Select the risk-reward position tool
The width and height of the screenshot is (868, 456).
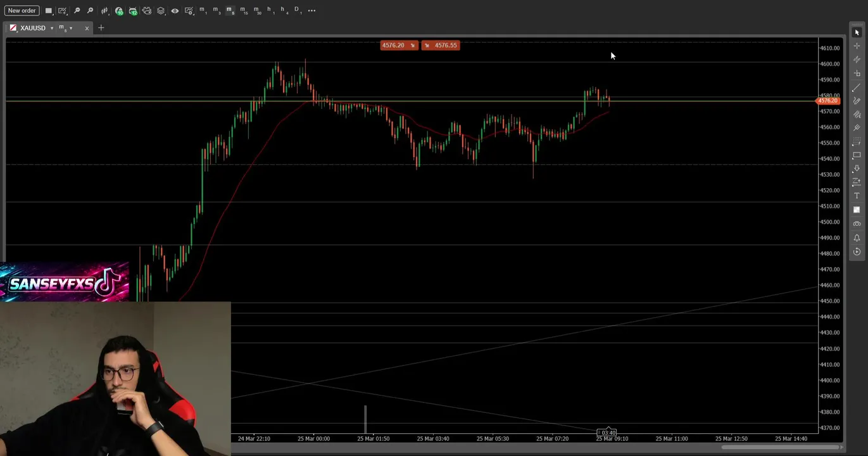[857, 182]
